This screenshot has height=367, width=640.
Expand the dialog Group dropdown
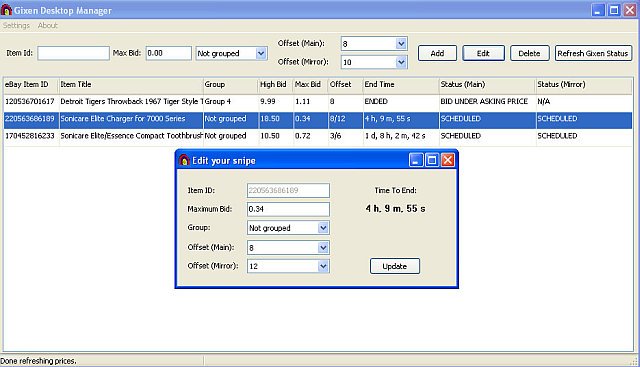coord(323,228)
